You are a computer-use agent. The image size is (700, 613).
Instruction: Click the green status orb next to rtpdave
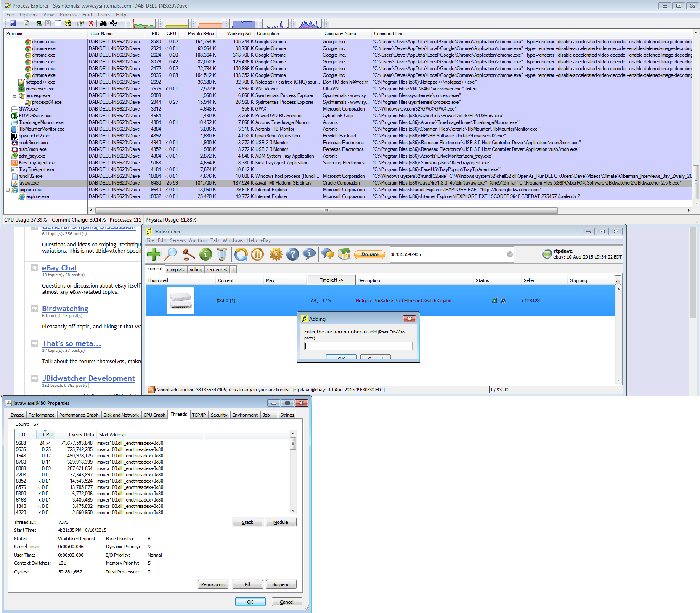coord(547,254)
